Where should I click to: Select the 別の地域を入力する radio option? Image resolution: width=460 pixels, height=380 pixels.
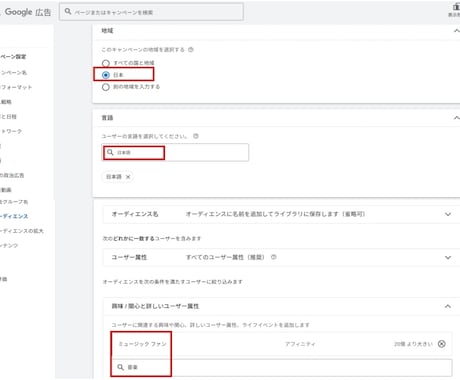point(106,87)
